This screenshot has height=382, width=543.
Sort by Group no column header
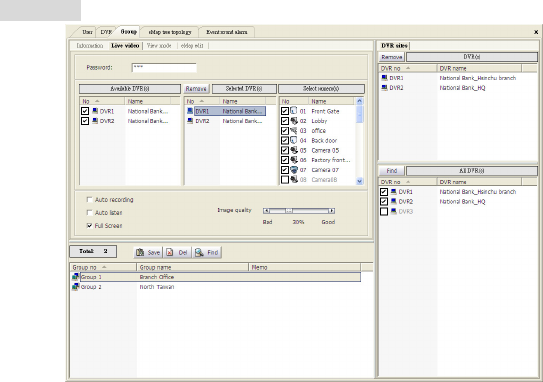(103, 267)
